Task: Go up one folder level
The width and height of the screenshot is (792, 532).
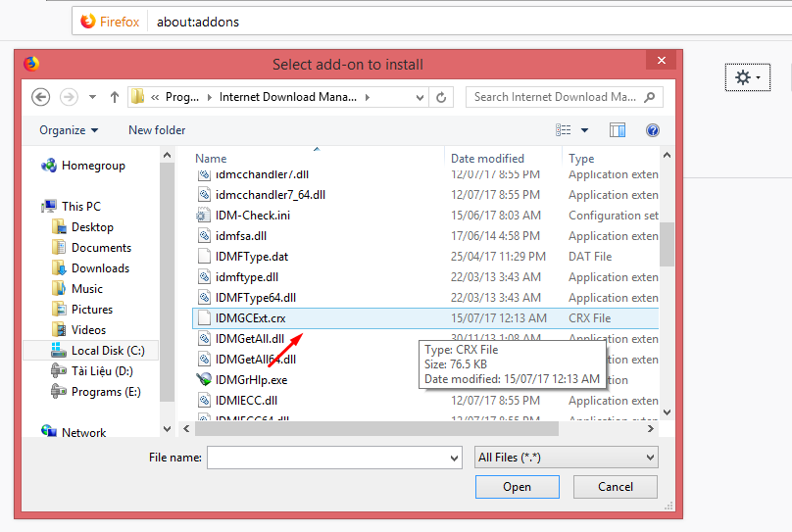Action: [x=115, y=97]
